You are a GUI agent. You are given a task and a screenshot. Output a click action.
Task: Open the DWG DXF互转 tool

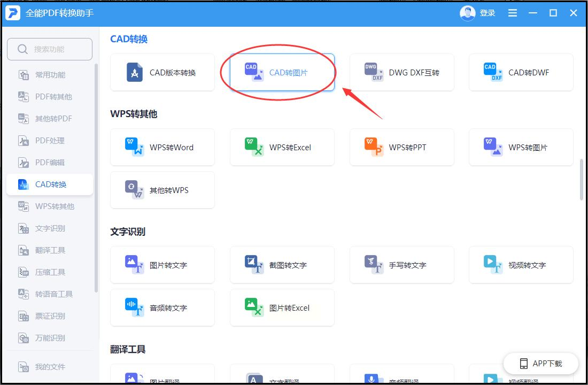pyautogui.click(x=401, y=72)
